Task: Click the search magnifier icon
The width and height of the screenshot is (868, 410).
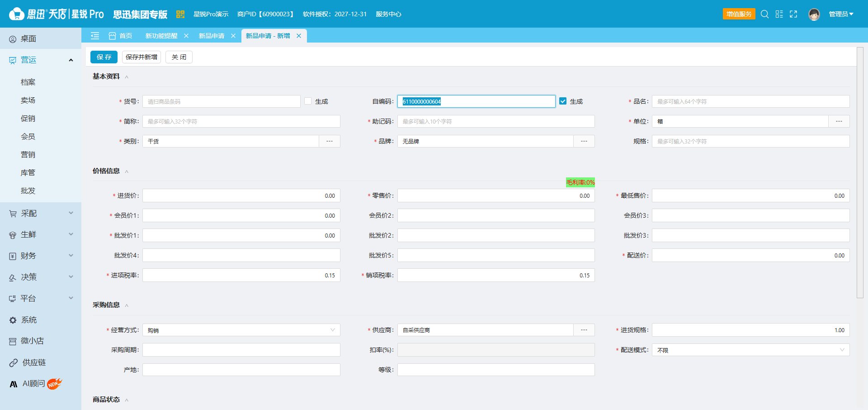Action: coord(764,14)
